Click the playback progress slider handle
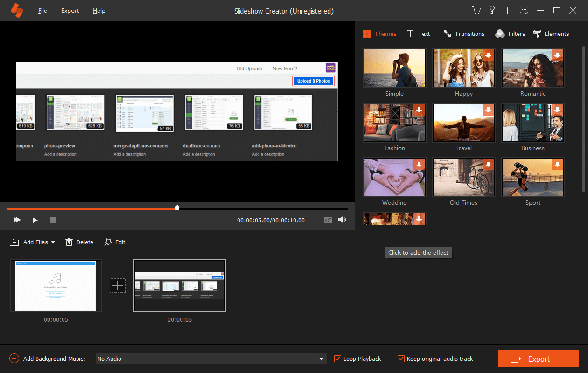Screen dimensions: 588x373 point(177,207)
